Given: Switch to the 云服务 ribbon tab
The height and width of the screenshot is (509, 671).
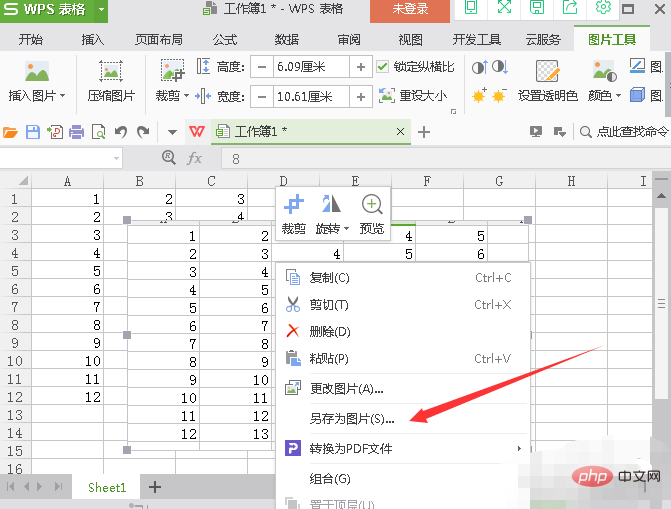Looking at the screenshot, I should point(543,40).
